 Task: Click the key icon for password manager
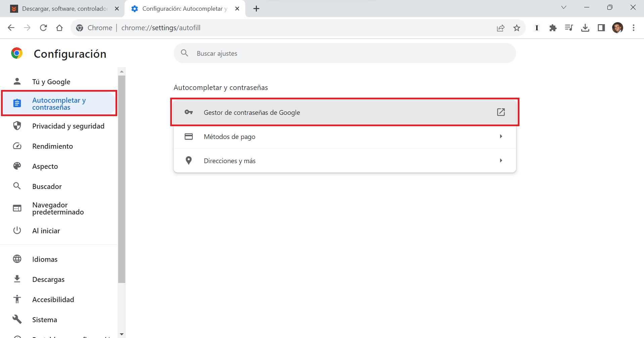pos(189,112)
